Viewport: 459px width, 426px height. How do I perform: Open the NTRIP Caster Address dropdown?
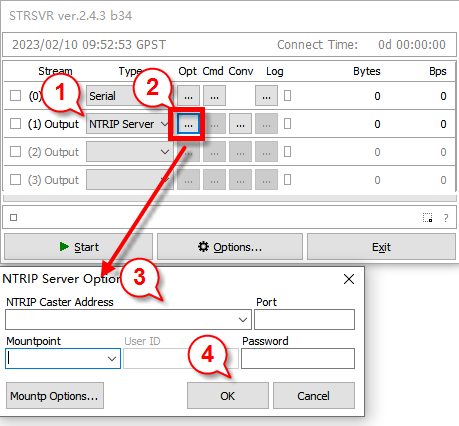coord(243,320)
